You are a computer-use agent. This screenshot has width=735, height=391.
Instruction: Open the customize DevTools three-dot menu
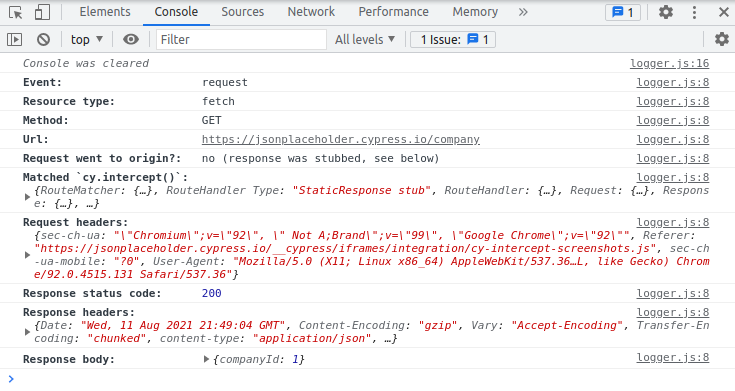pos(694,12)
